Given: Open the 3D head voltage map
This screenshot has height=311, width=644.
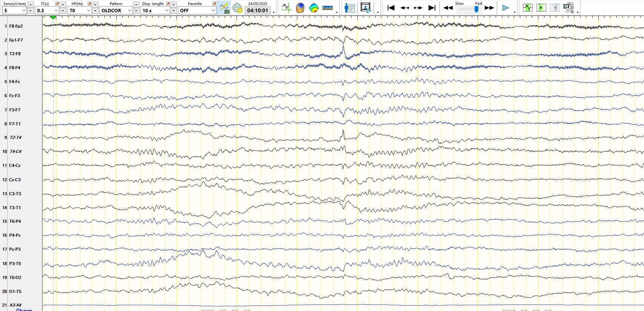Looking at the screenshot, I should (x=300, y=8).
